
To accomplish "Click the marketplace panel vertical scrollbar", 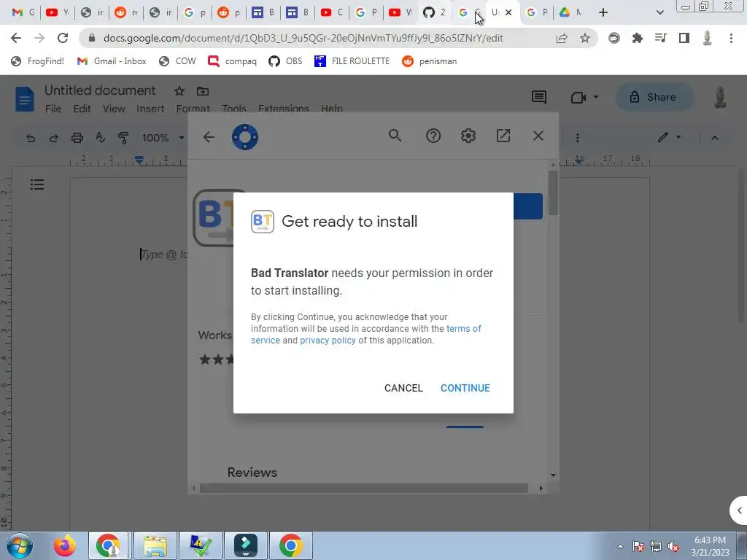I will click(553, 192).
